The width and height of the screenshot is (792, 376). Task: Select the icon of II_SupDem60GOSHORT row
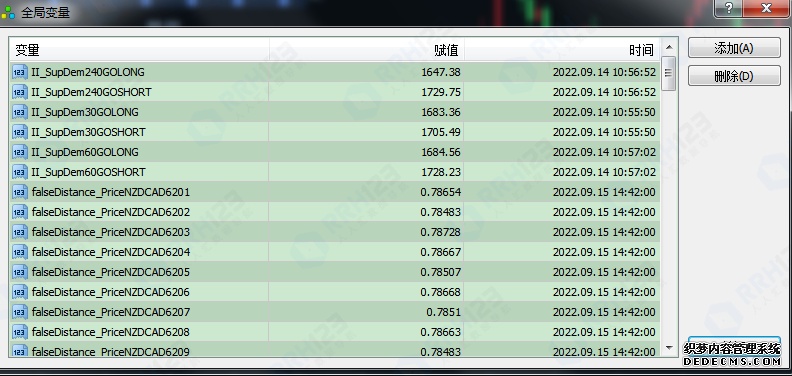20,172
